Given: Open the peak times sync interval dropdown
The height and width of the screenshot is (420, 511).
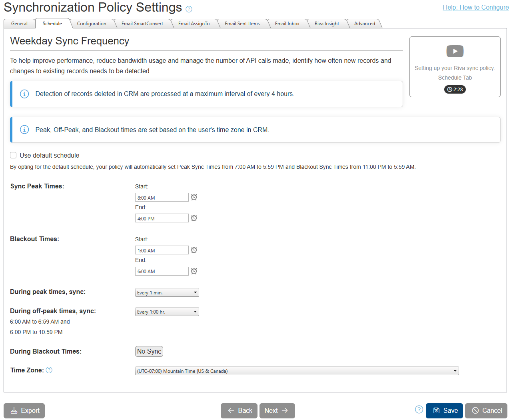Looking at the screenshot, I should point(167,292).
